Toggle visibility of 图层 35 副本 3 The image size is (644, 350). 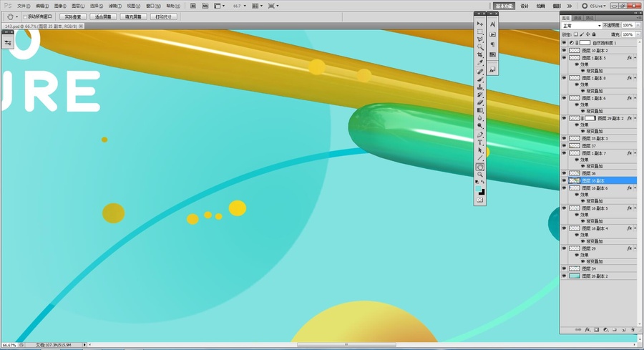pos(564,138)
